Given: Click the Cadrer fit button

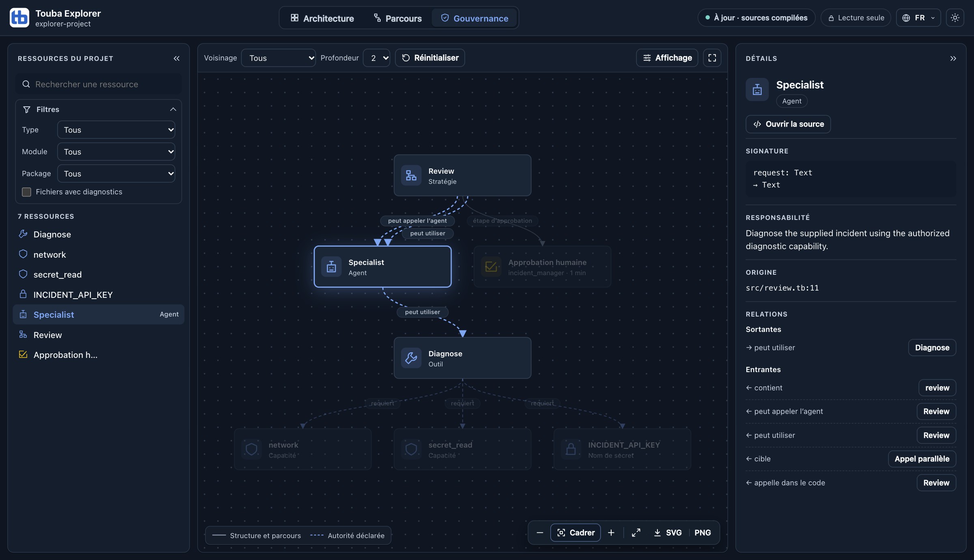Looking at the screenshot, I should (575, 533).
